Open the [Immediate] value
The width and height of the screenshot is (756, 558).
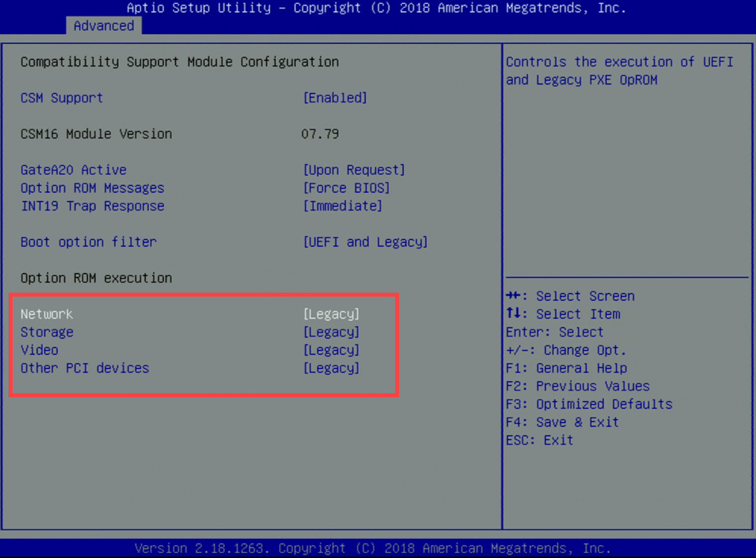[342, 206]
